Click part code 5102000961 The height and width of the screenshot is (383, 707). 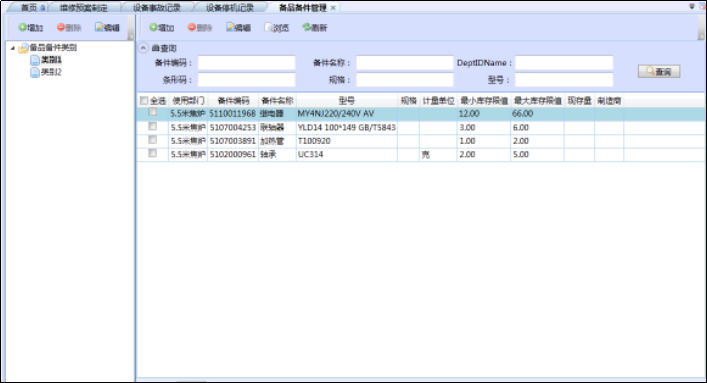point(233,155)
